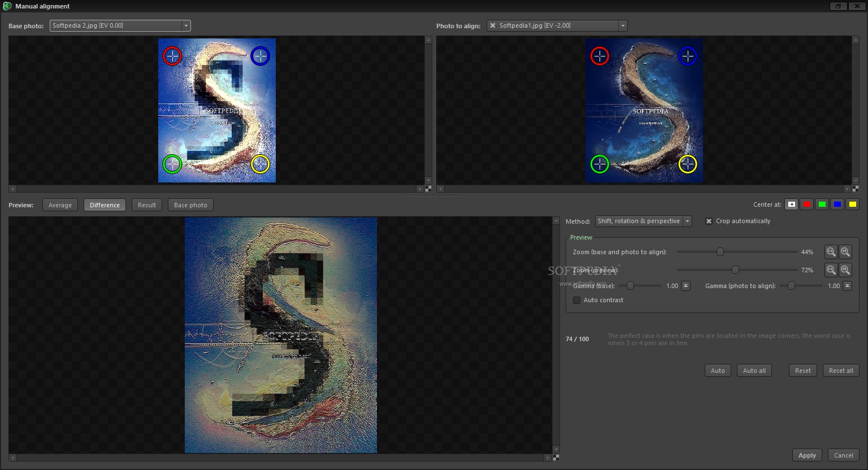This screenshot has height=470, width=868.
Task: Center view at the yellow pin swatch
Action: coord(853,204)
